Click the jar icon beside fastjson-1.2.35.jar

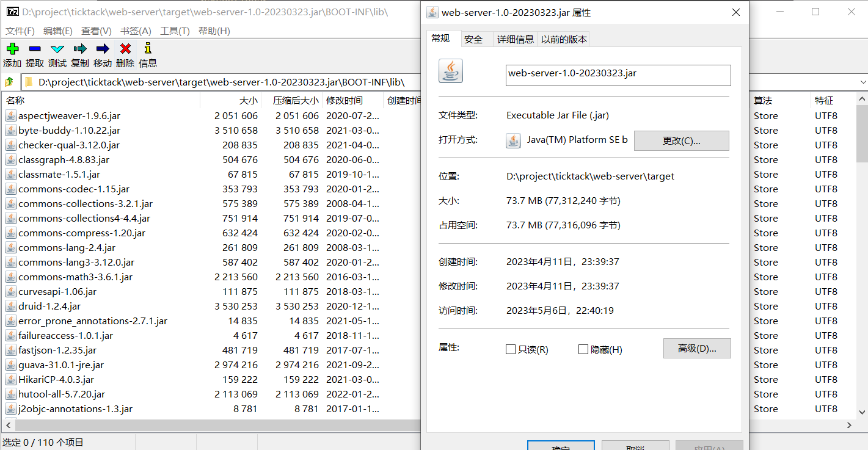[x=11, y=350]
